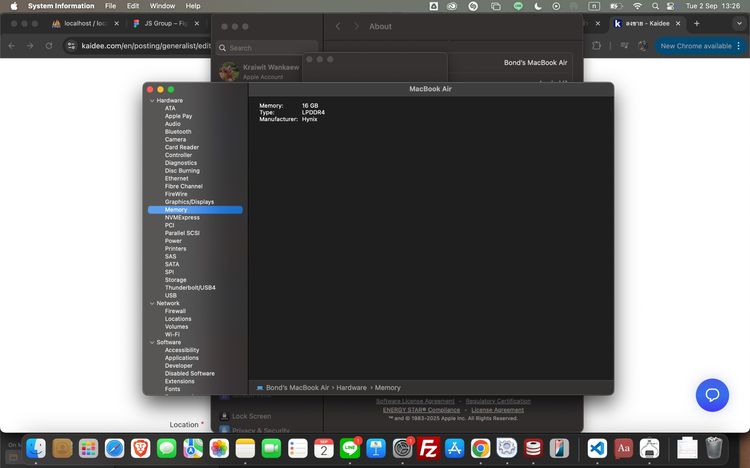Open License Agreement link in Settings
Image resolution: width=750 pixels, height=468 pixels.
pyautogui.click(x=497, y=410)
